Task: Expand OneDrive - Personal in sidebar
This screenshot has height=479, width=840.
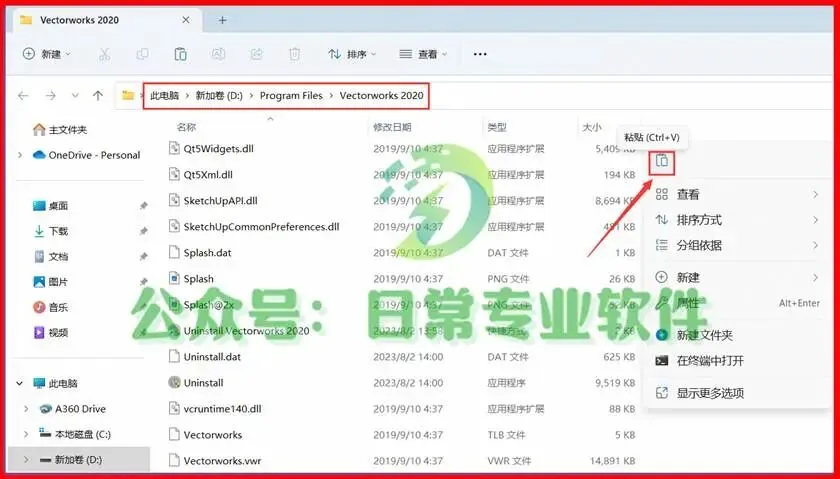Action: (20, 155)
